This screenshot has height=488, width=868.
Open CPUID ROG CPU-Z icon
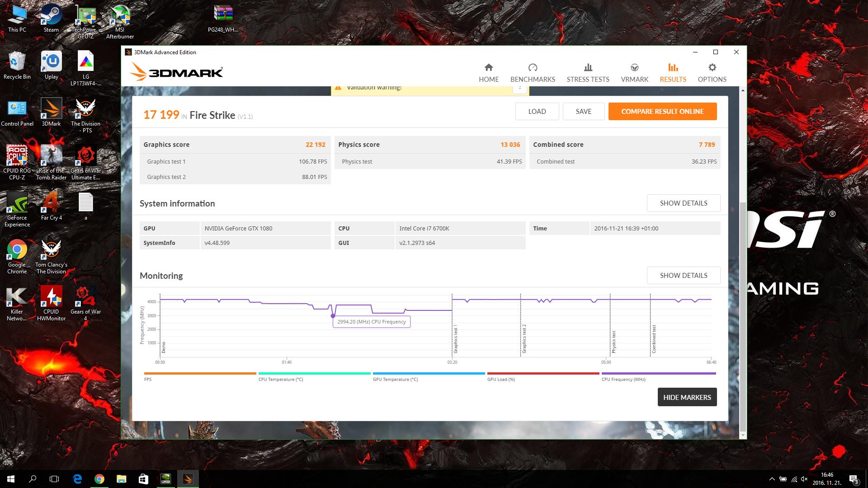pos(17,163)
